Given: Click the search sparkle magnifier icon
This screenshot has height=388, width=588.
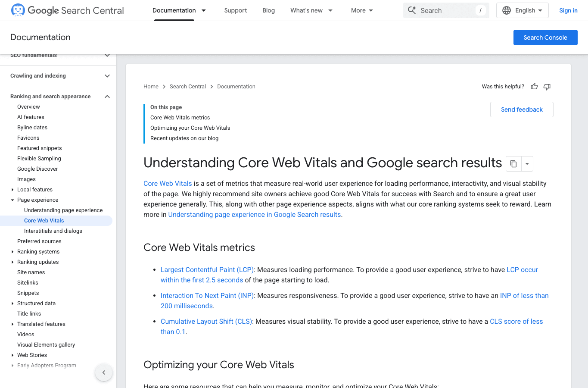Looking at the screenshot, I should (412, 10).
